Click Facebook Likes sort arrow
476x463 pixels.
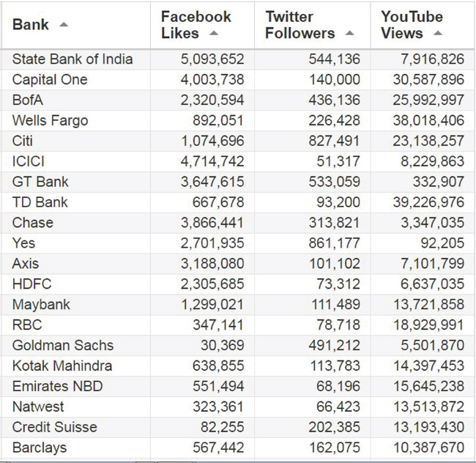tap(214, 33)
